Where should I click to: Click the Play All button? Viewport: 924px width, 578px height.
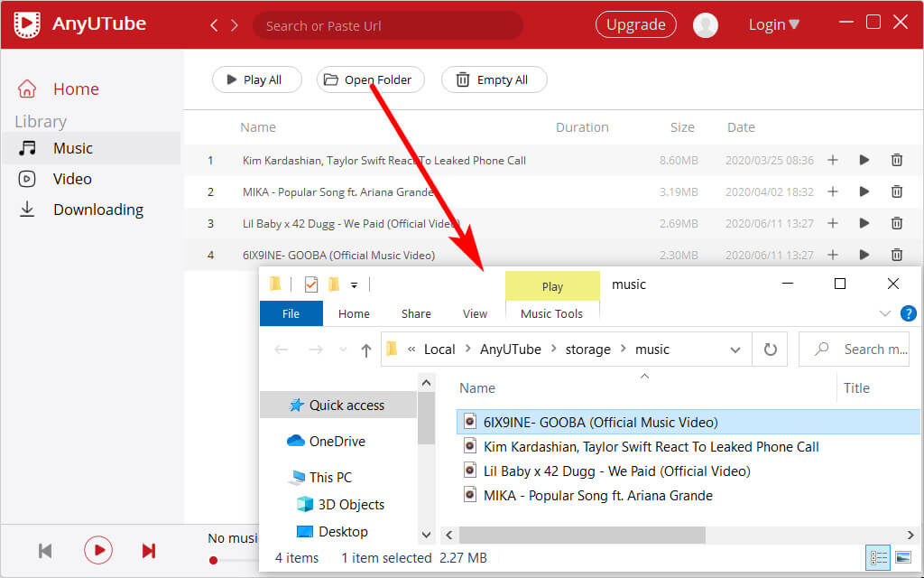tap(257, 79)
